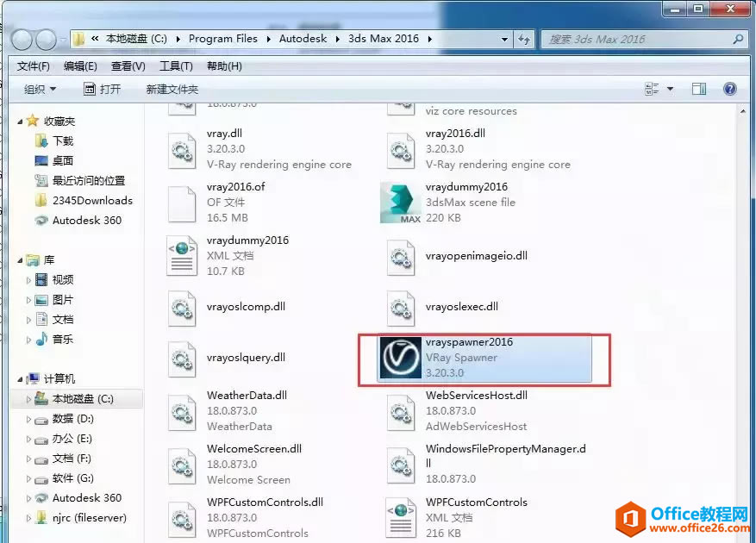Click the WeatherData.dll file icon
This screenshot has height=543, width=756.
pyautogui.click(x=182, y=412)
